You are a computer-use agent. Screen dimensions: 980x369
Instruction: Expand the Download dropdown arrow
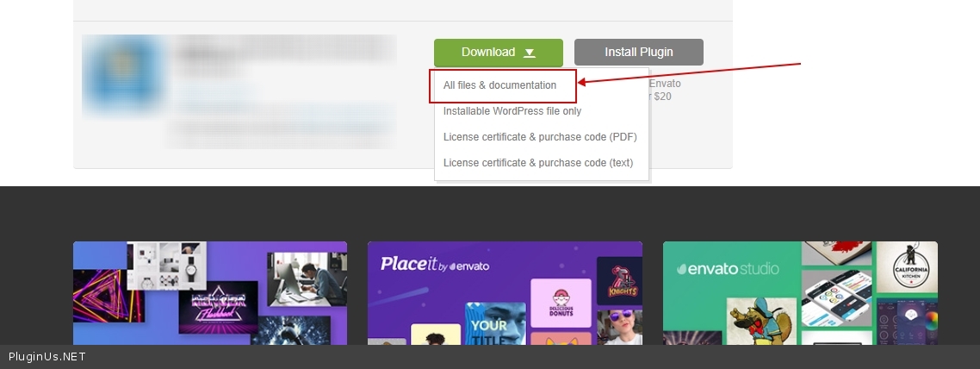click(530, 53)
